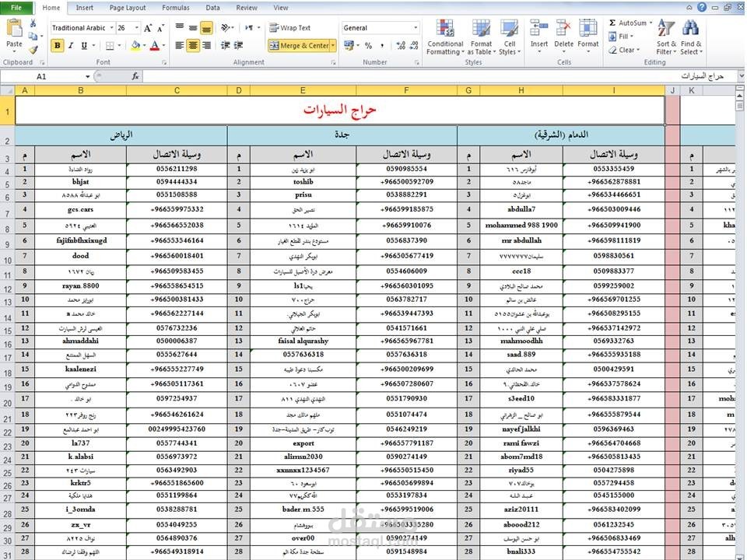This screenshot has width=747, height=560.
Task: Switch to the Page Layout tab
Action: 128,8
